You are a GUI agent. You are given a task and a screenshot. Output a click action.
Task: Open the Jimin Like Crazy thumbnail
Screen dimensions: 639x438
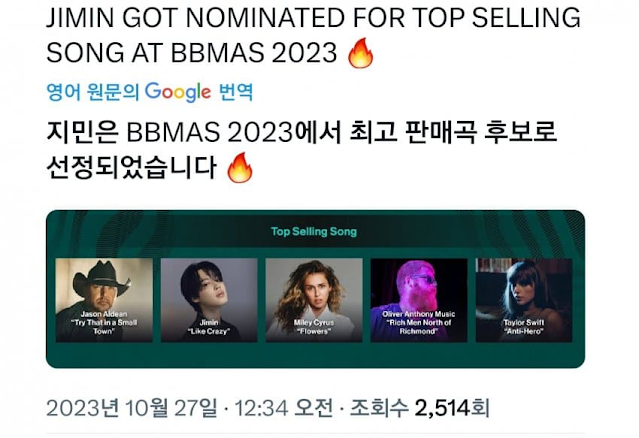(209, 300)
